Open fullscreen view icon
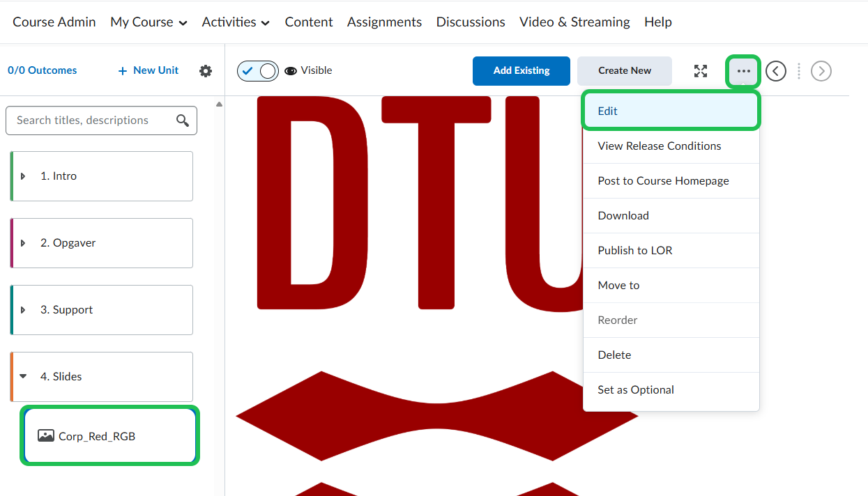Screen dimensions: 868x496 click(x=701, y=71)
